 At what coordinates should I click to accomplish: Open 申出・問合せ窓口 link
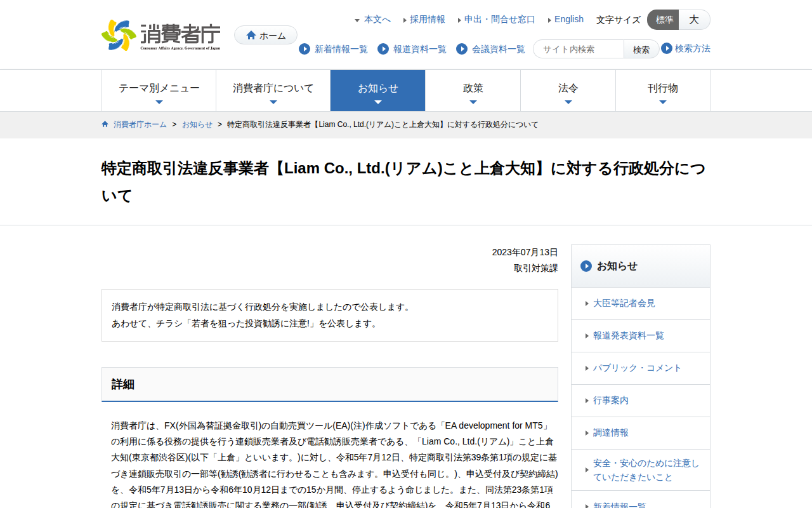(x=500, y=20)
